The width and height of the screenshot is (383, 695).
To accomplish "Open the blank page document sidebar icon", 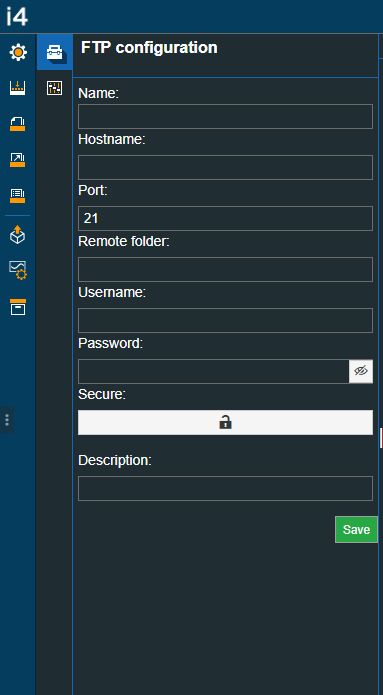I will (x=18, y=124).
